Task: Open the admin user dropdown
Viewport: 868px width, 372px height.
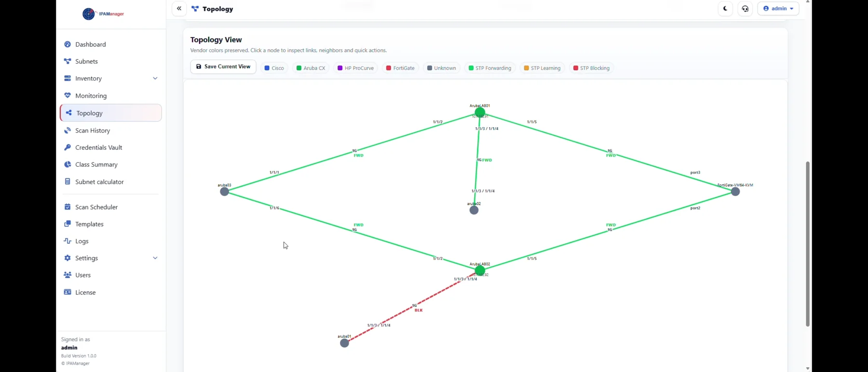Action: tap(778, 9)
